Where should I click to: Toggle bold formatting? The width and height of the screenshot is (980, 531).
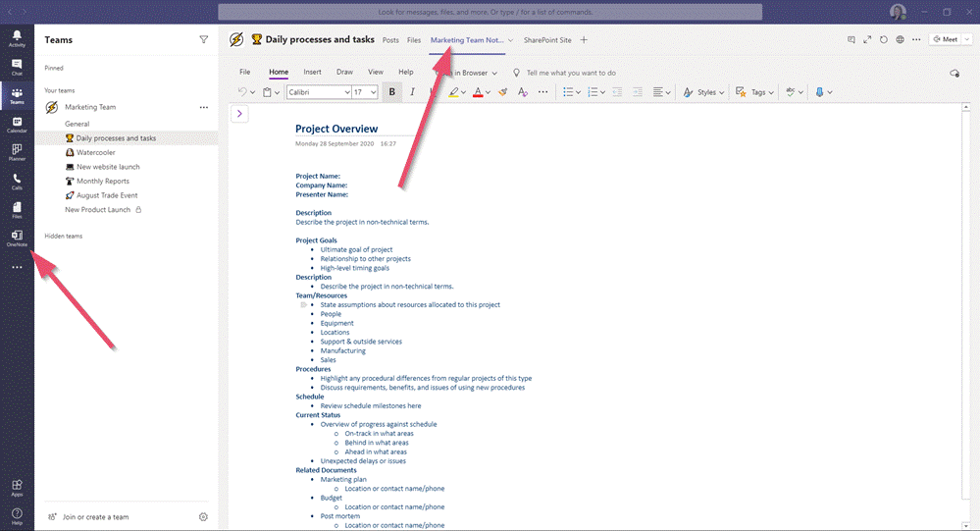point(392,92)
